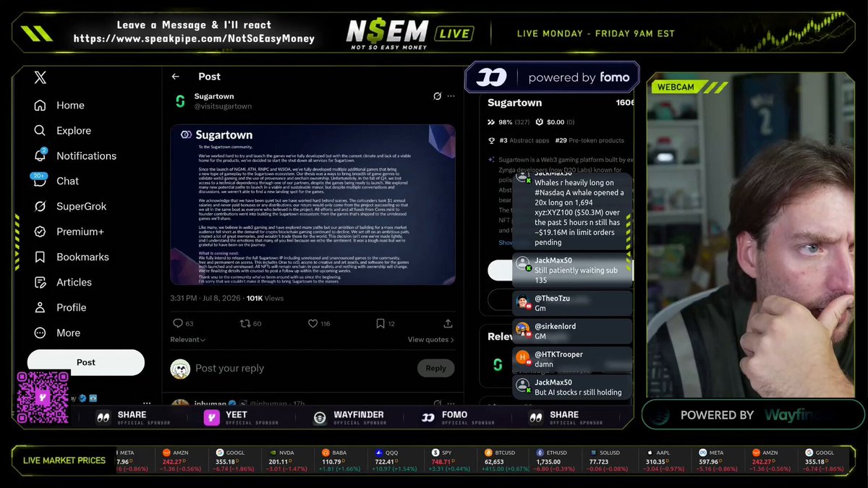
Task: Click the WAYFINDER sponsor icon
Action: [320, 418]
